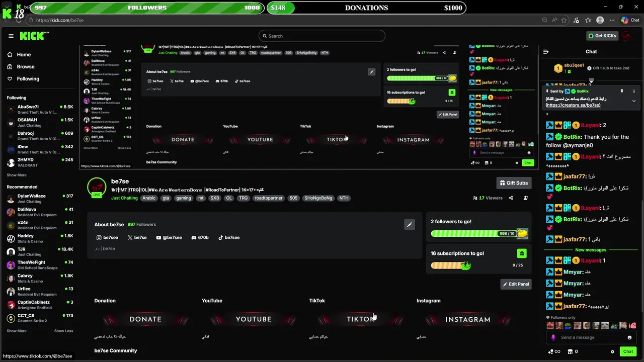
Task: Open chat settings gear
Action: point(612,352)
